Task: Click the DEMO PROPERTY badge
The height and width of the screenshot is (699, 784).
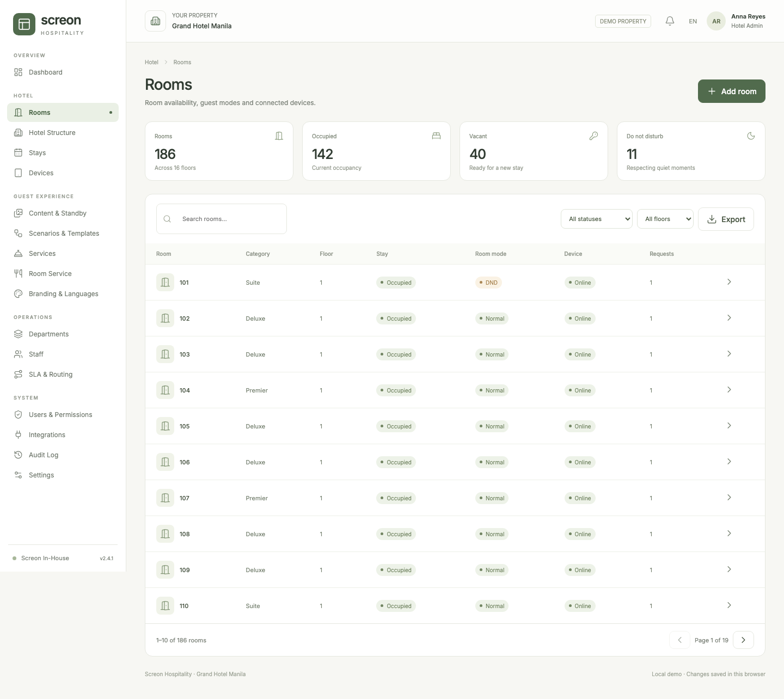Action: click(x=623, y=21)
